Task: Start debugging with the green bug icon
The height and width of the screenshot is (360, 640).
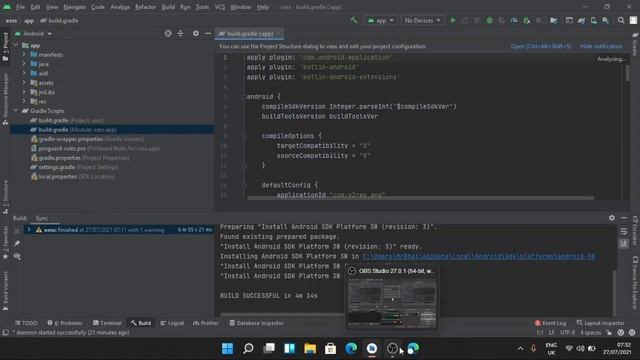Action: pos(489,20)
